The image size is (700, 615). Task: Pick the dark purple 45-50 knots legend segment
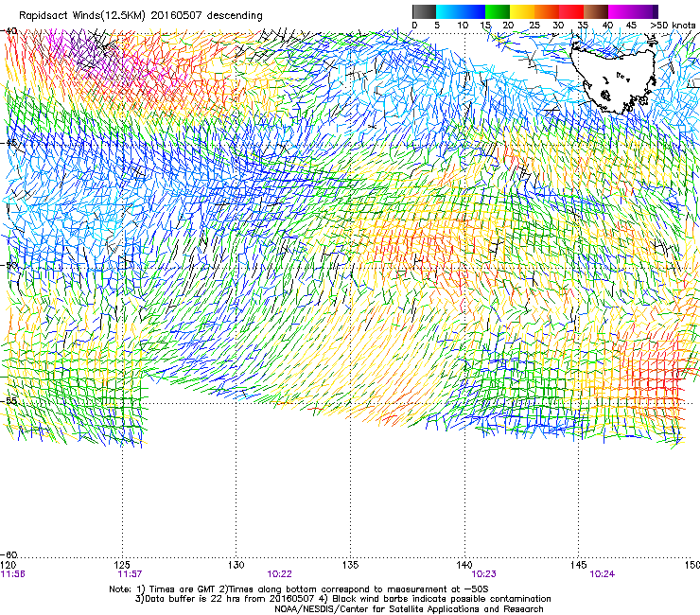[645, 11]
